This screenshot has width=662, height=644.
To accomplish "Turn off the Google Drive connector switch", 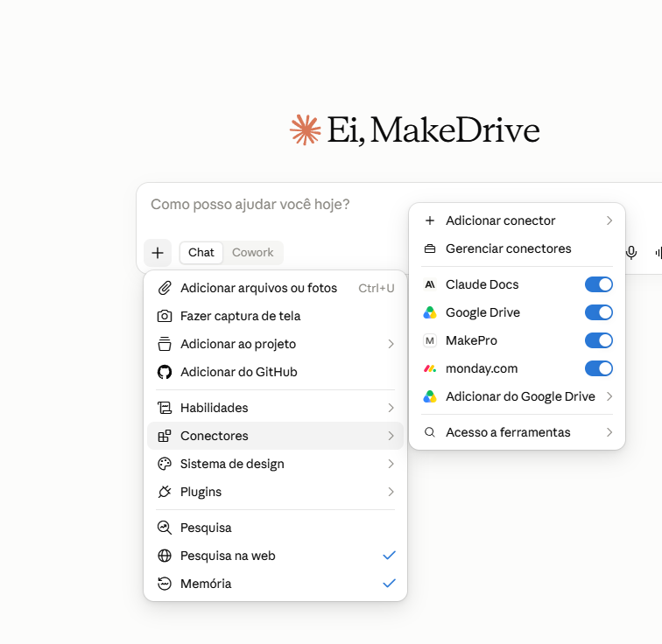I will tap(599, 312).
